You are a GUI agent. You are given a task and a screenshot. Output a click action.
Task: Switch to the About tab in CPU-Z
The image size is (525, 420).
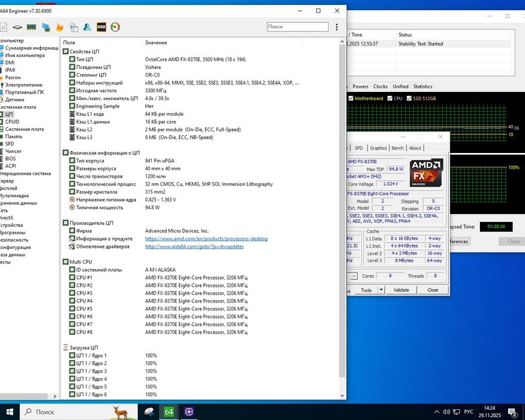click(x=415, y=148)
